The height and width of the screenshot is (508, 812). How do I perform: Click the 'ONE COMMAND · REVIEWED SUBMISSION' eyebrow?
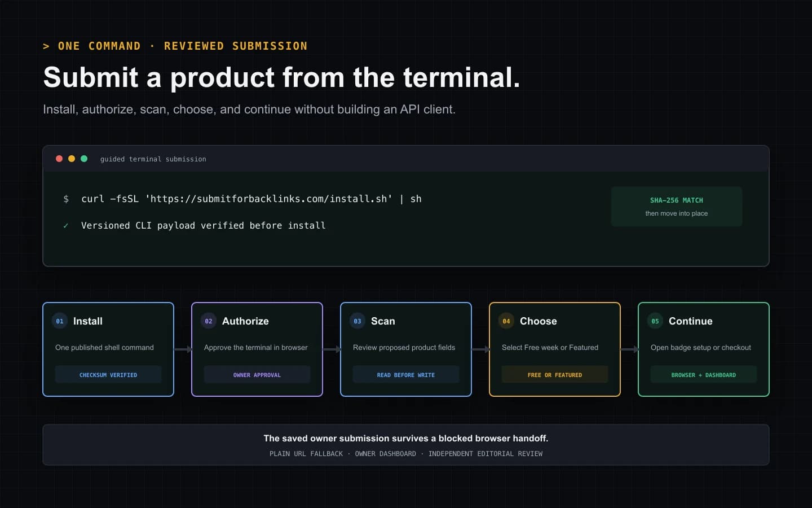click(175, 46)
